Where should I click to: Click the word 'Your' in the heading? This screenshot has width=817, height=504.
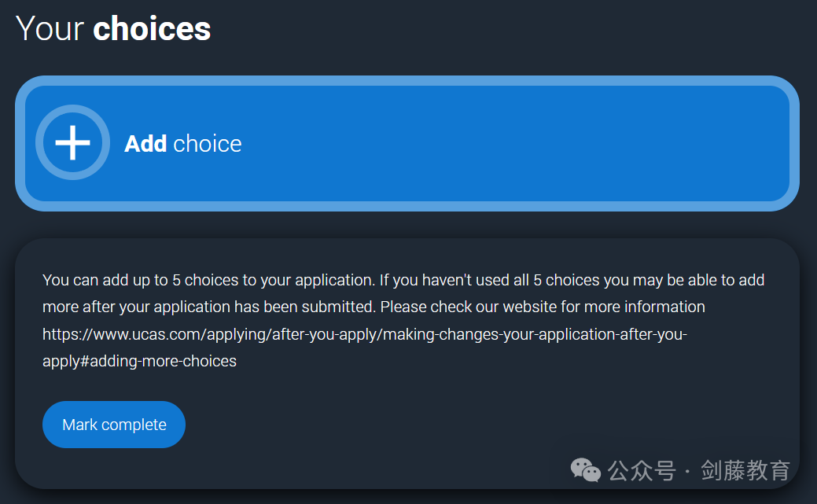click(x=50, y=28)
